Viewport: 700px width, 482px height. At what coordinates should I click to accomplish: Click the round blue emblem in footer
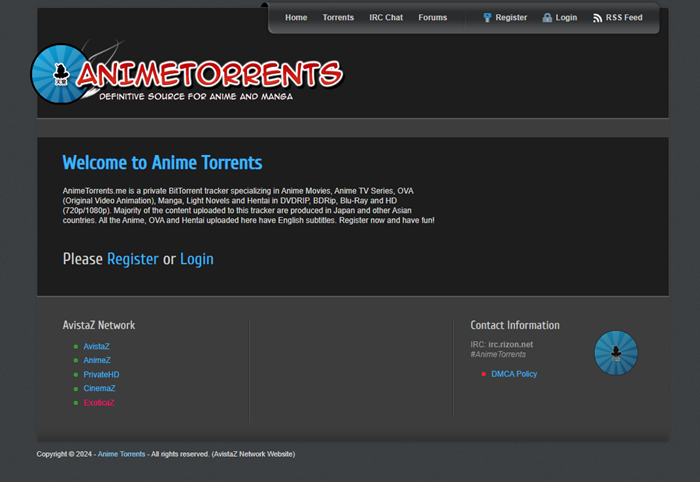616,353
